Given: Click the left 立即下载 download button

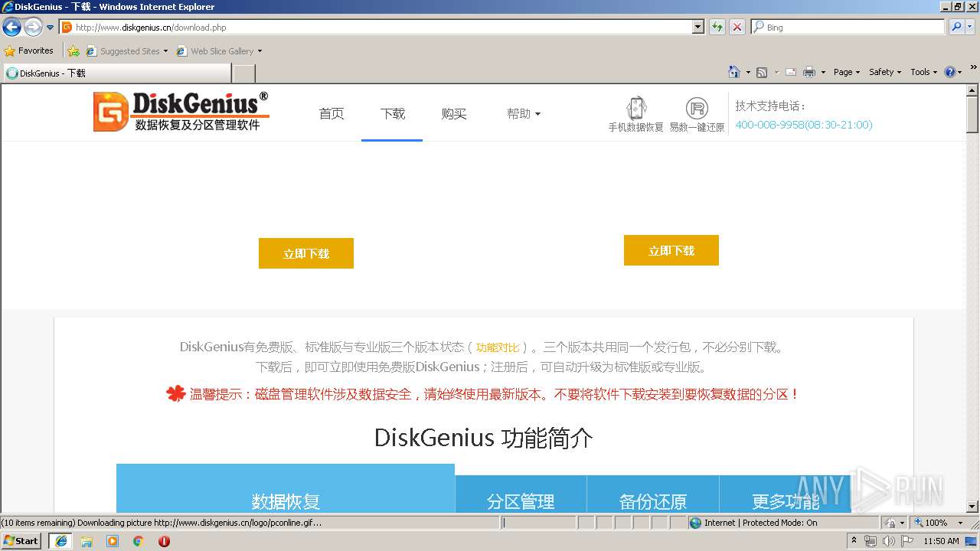Looking at the screenshot, I should 306,253.
